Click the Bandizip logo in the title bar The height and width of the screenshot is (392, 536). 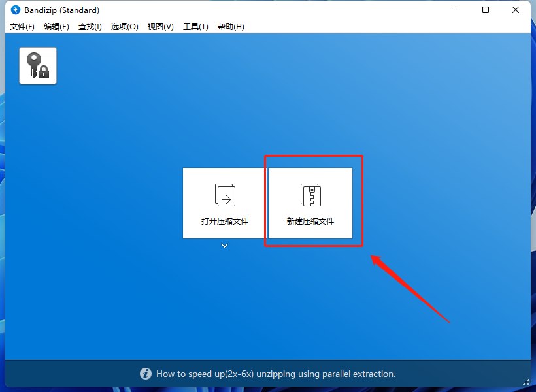tap(16, 10)
